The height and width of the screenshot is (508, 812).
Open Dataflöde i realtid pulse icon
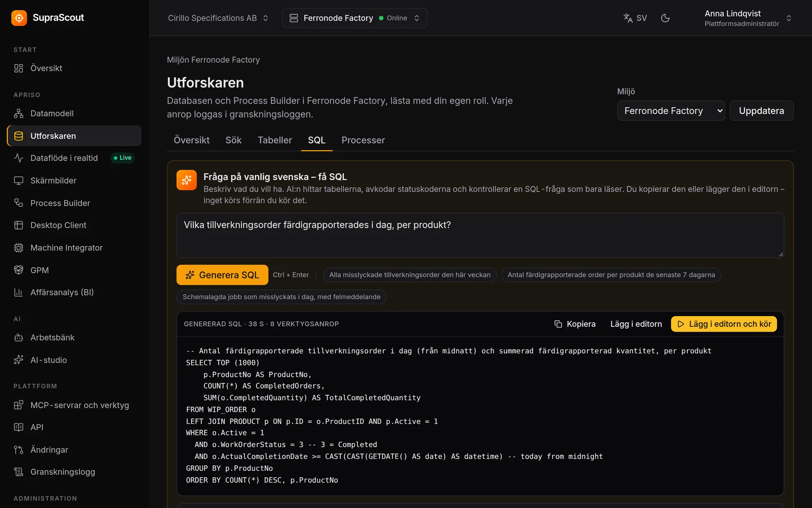[19, 158]
